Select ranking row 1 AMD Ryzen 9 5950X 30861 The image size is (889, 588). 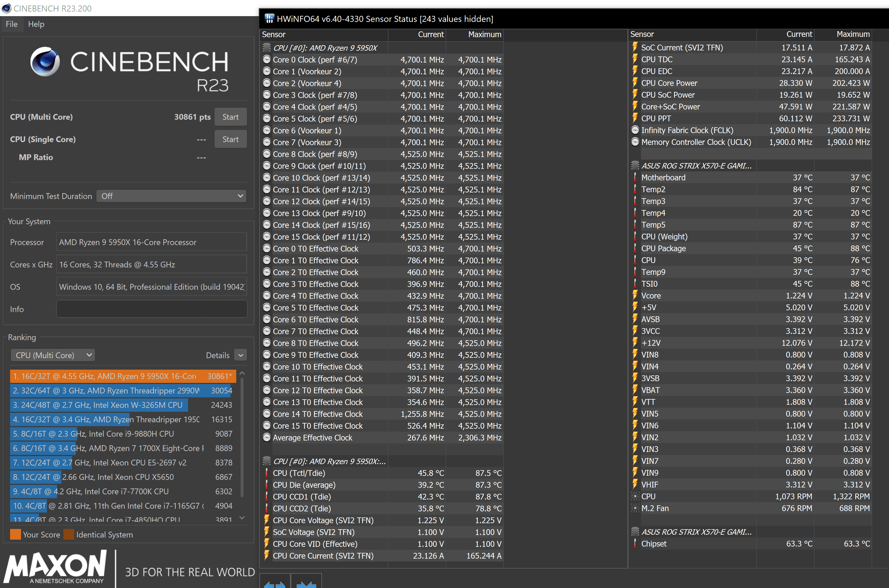(123, 376)
